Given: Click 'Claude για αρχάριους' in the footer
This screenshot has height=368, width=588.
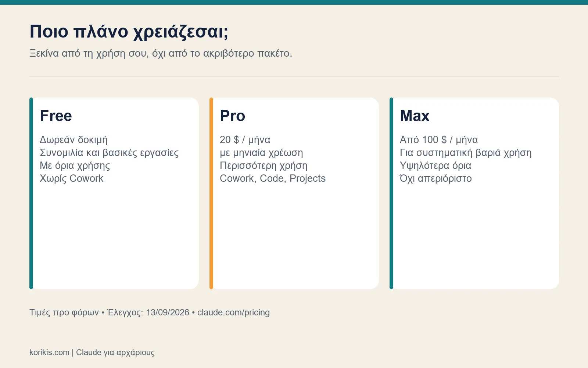Looking at the screenshot, I should click(x=115, y=353).
